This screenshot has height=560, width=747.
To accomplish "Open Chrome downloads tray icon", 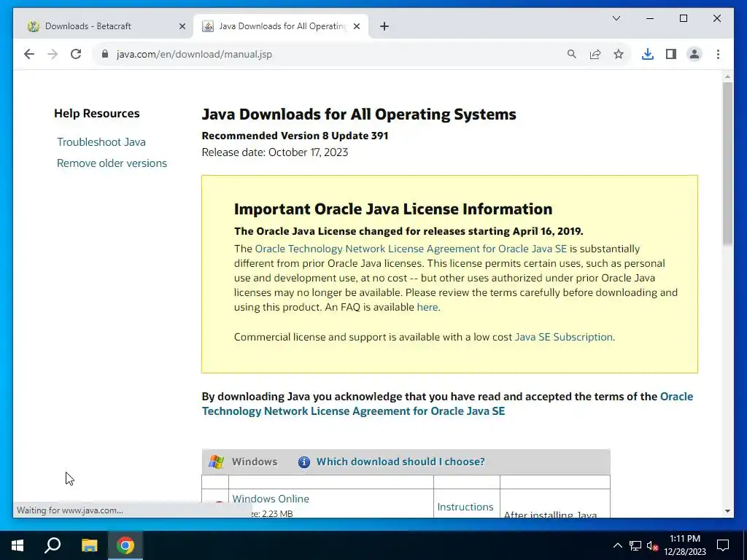I will [x=648, y=54].
